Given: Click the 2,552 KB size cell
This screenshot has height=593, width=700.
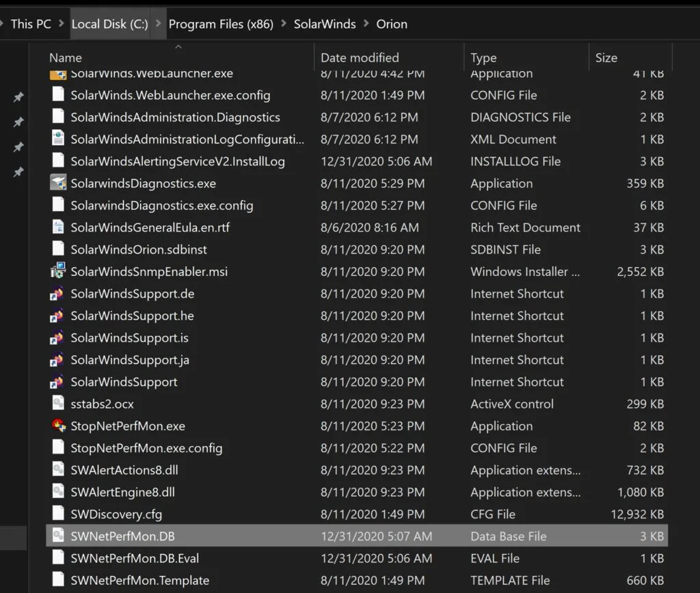Looking at the screenshot, I should pos(640,272).
